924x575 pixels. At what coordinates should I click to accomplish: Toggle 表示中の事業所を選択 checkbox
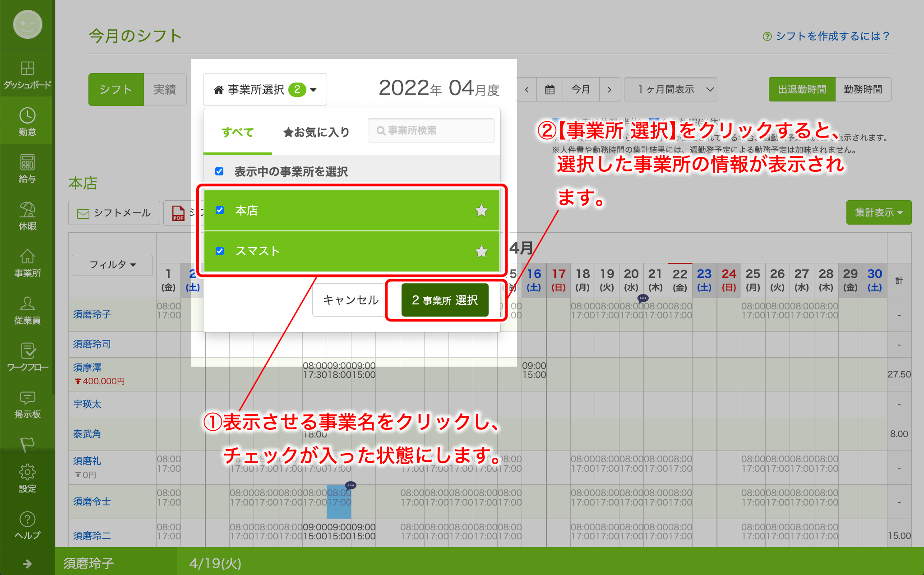219,171
